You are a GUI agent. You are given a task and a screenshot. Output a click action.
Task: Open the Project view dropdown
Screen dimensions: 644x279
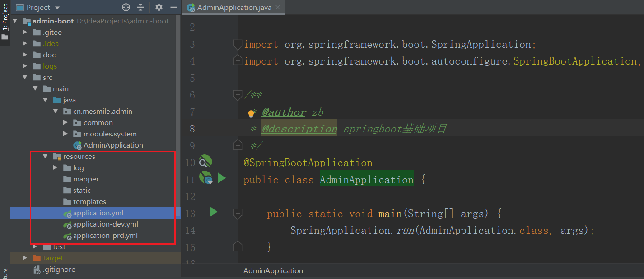pyautogui.click(x=57, y=8)
